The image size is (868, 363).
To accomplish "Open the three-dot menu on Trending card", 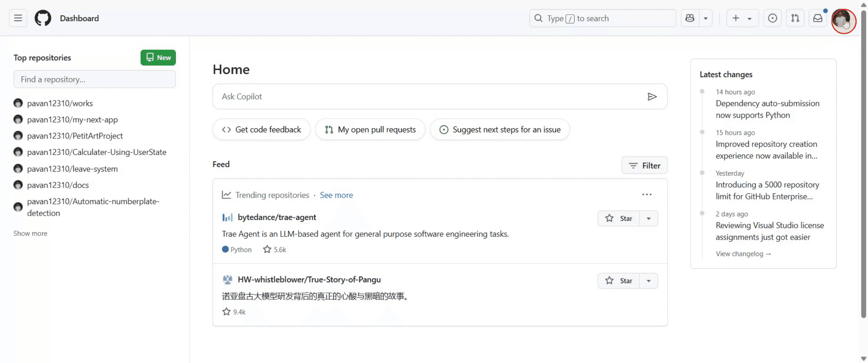I will [x=647, y=194].
